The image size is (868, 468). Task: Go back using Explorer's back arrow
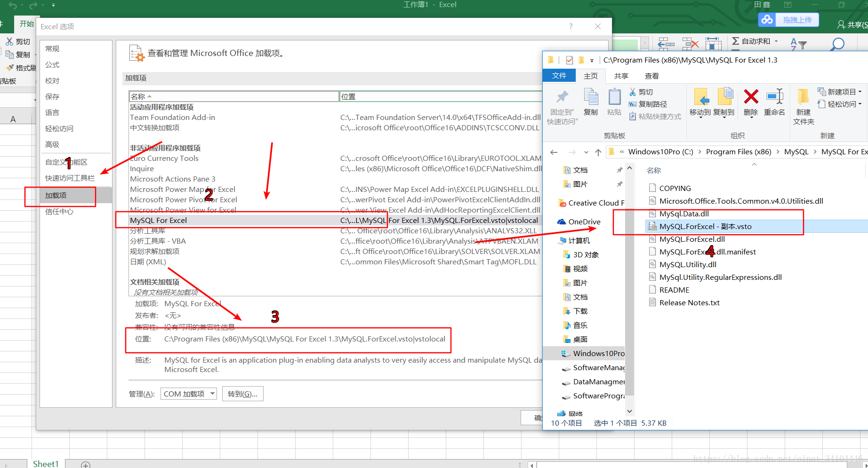(554, 152)
